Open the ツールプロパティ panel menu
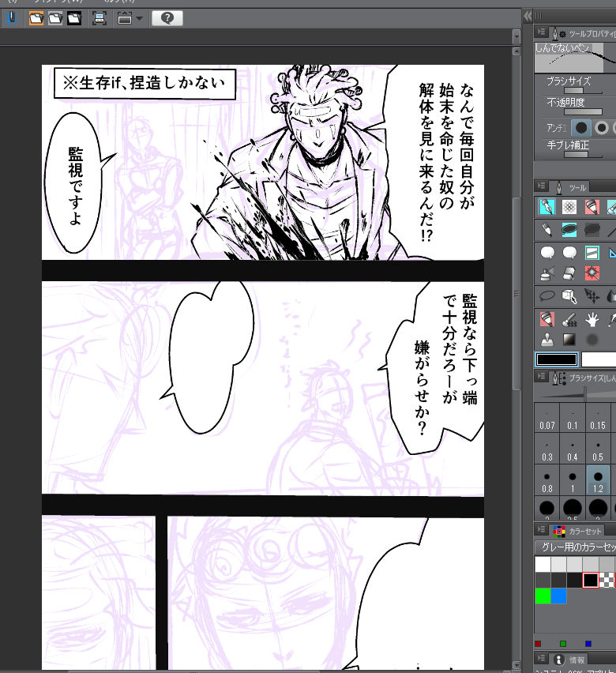This screenshot has width=616, height=673. click(541, 32)
